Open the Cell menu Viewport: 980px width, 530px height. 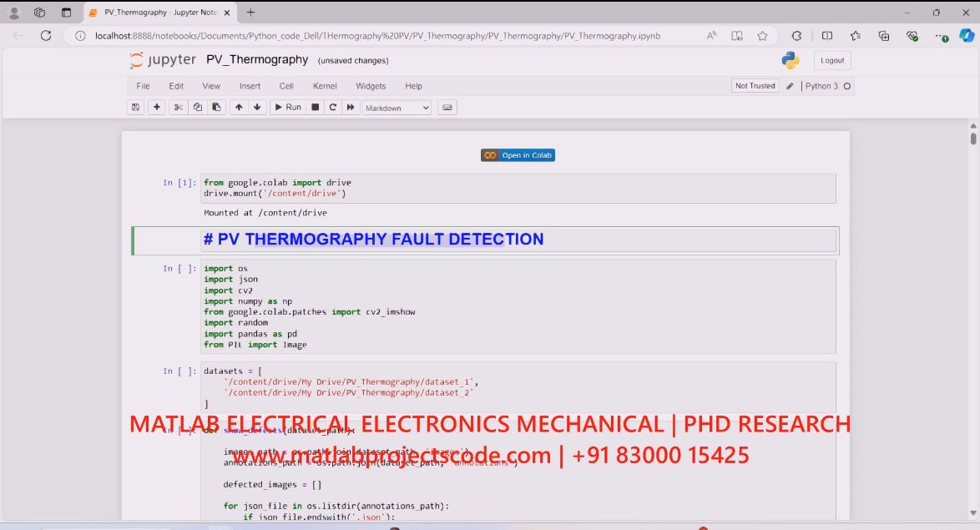(286, 86)
